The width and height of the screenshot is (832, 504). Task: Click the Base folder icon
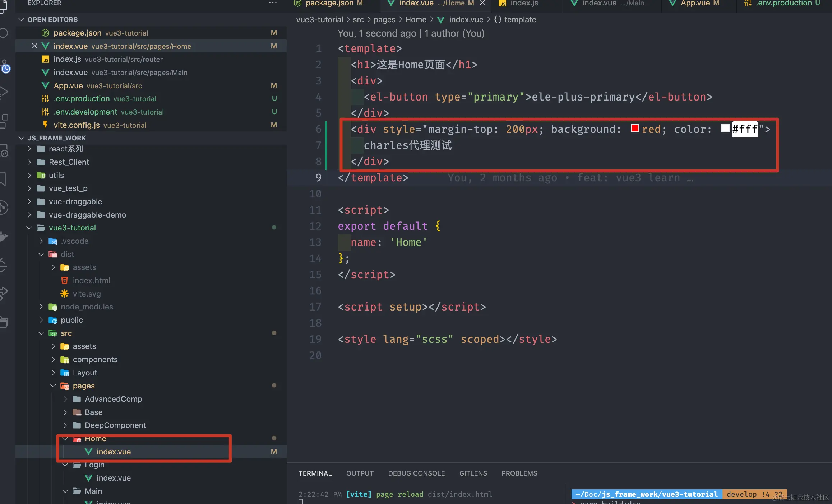click(77, 412)
